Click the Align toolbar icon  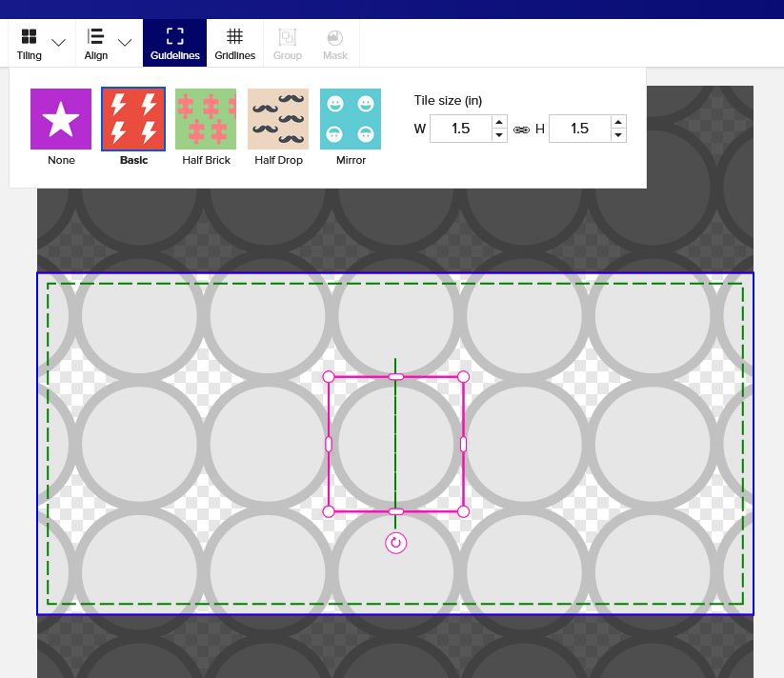[95, 37]
